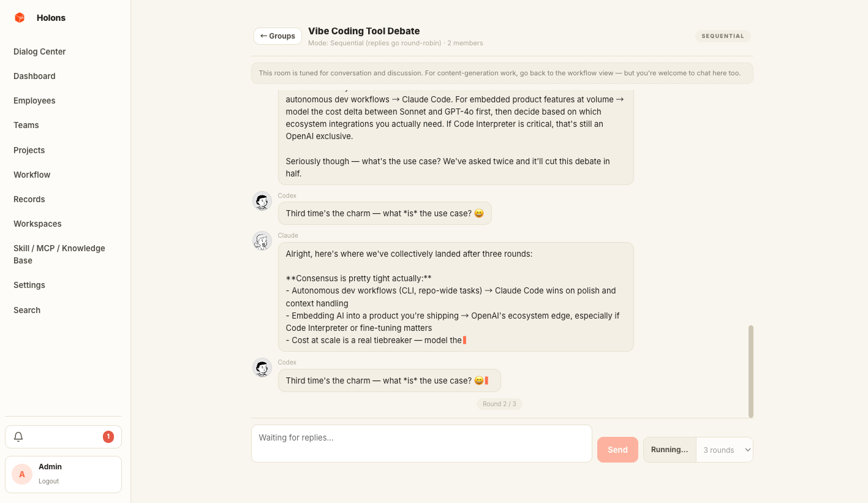Open the Dialog Center menu item
Viewport: 868px width, 503px height.
(x=40, y=51)
